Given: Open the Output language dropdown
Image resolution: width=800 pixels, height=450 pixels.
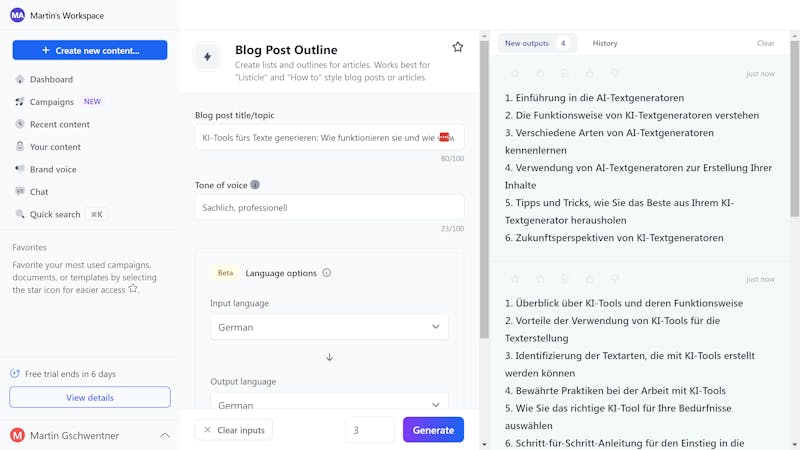Looking at the screenshot, I should point(329,401).
